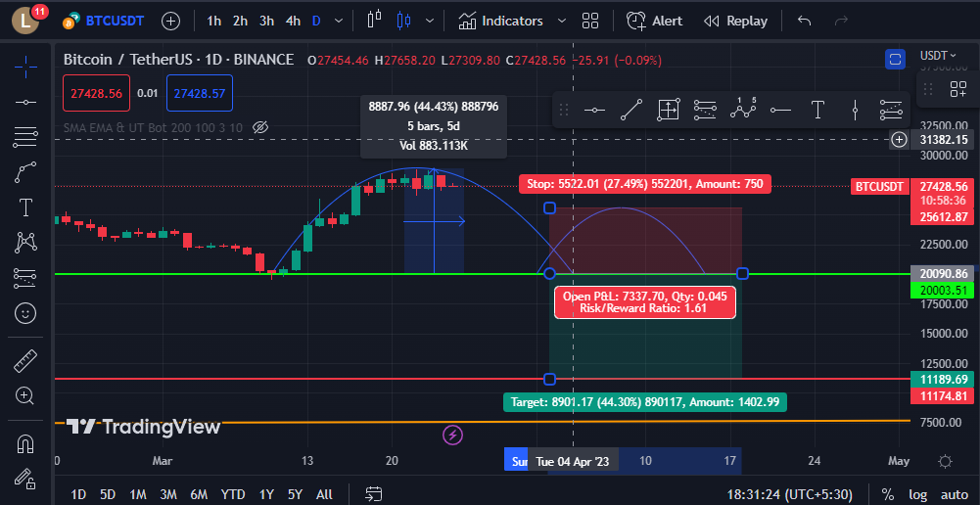Select the 1D date range
Image resolution: width=980 pixels, height=505 pixels.
click(78, 494)
